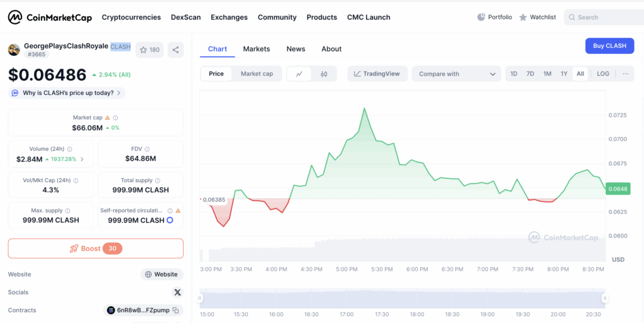Switch to the Markets tab
Viewport: 644px width, 323px height.
click(256, 49)
